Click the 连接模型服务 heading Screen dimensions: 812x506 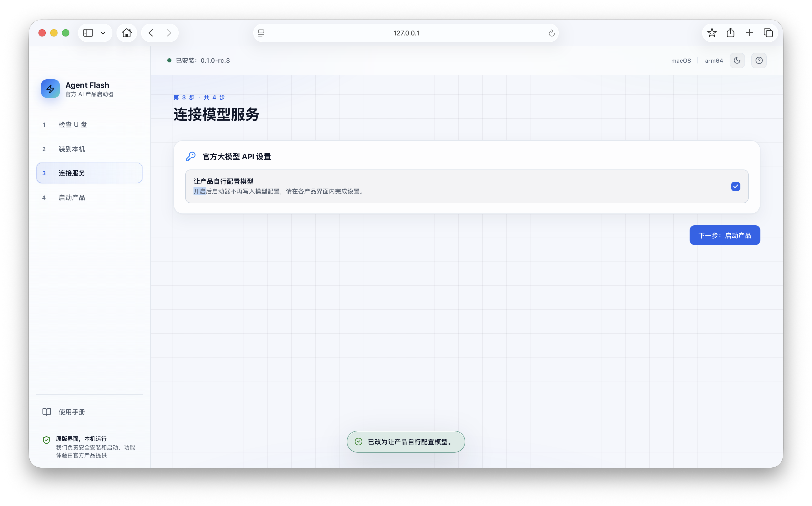(216, 115)
